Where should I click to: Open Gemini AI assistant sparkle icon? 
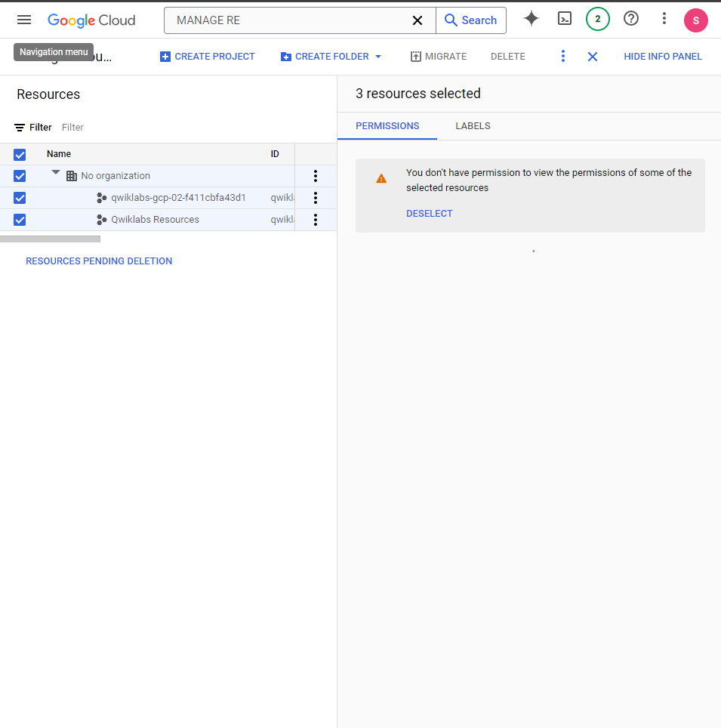531,19
